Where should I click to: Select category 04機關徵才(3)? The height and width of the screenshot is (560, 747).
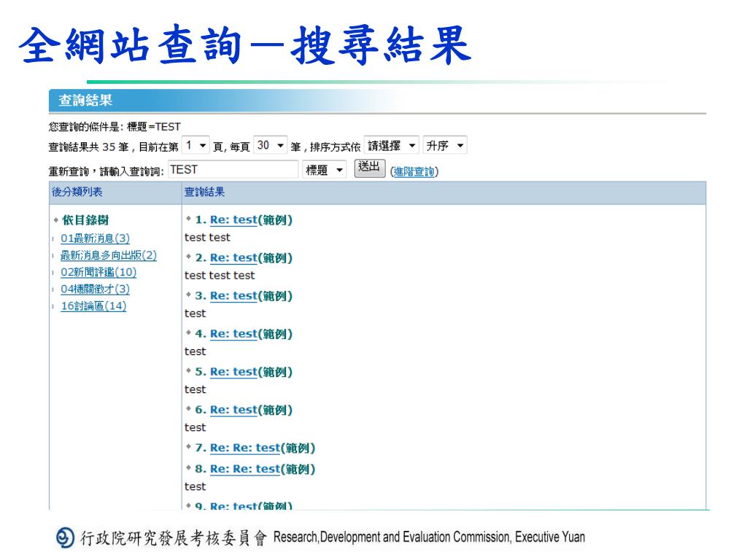[95, 289]
